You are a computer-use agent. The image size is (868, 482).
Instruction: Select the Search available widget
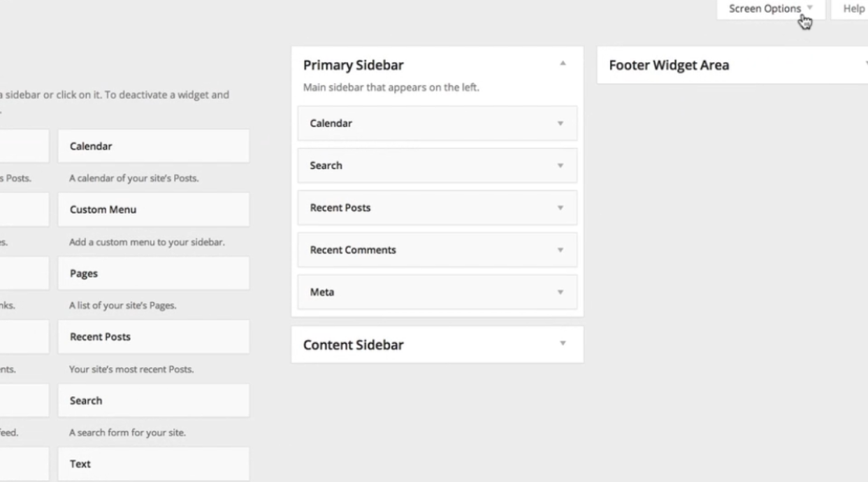point(153,401)
